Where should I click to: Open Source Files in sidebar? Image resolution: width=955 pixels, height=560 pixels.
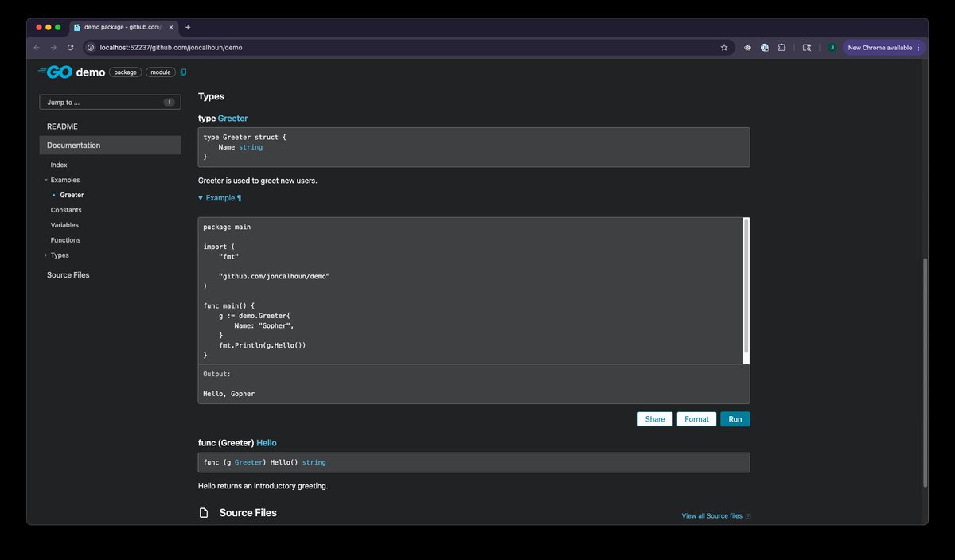point(68,275)
